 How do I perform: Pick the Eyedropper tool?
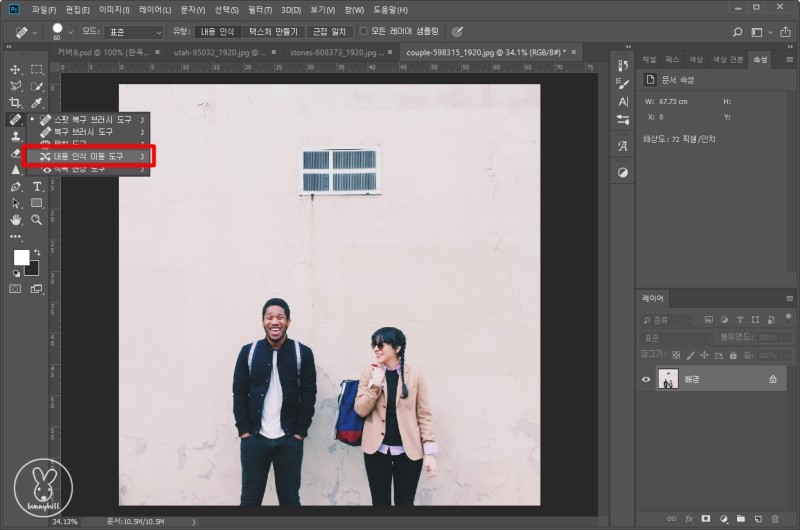pyautogui.click(x=37, y=103)
